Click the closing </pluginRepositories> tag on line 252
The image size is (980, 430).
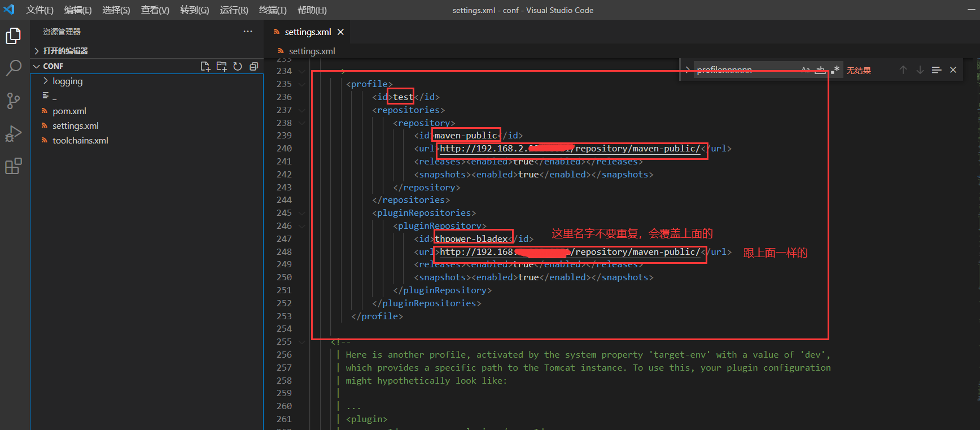pyautogui.click(x=427, y=303)
